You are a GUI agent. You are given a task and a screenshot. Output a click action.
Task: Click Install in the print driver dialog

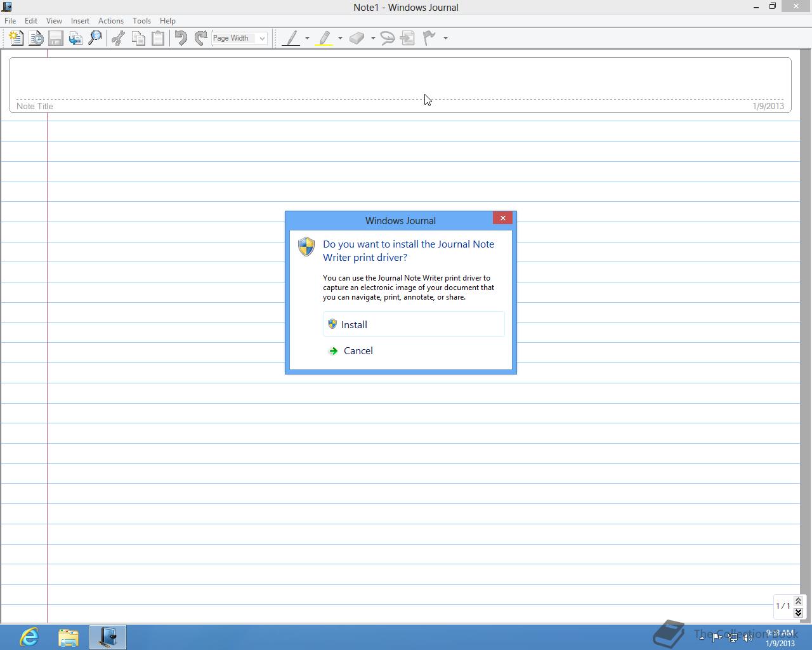pyautogui.click(x=414, y=324)
